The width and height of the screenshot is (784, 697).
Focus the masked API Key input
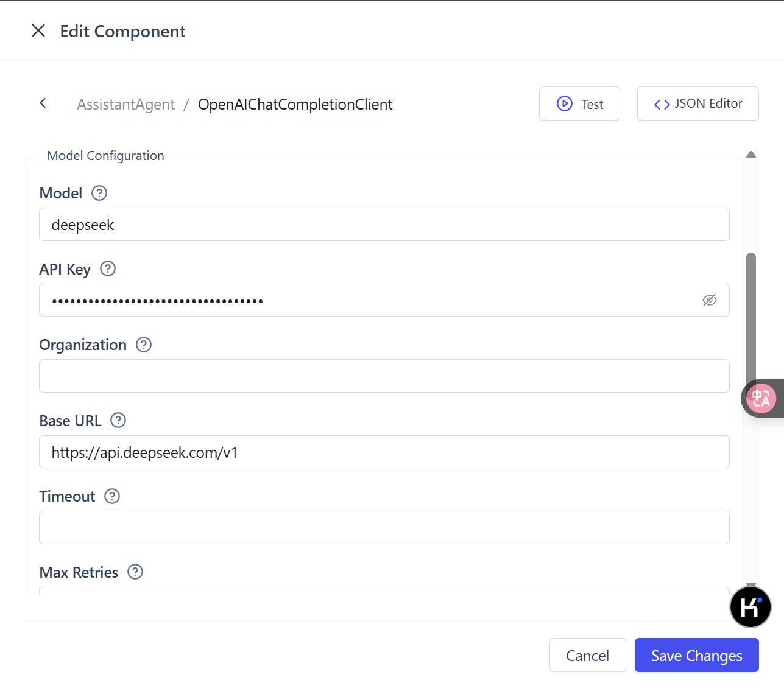[x=384, y=300]
